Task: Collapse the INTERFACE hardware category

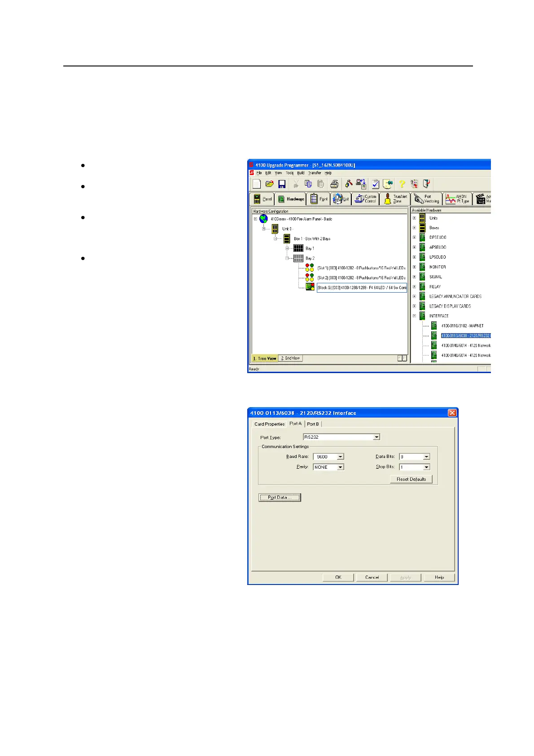Action: pyautogui.click(x=414, y=316)
